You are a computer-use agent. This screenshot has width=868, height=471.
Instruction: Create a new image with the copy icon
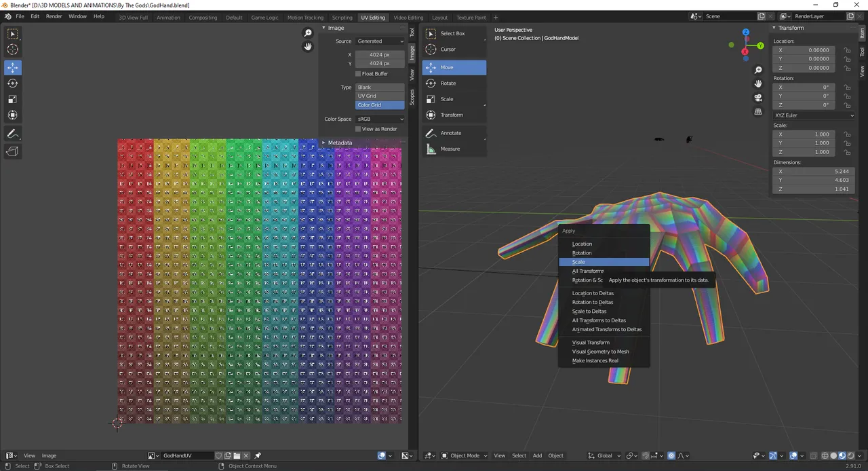point(228,455)
